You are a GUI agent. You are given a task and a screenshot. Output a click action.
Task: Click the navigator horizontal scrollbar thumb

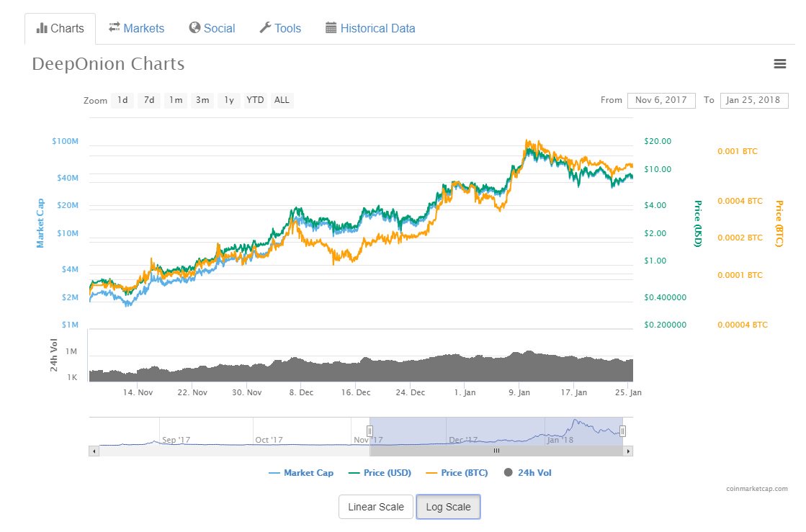pyautogui.click(x=496, y=451)
